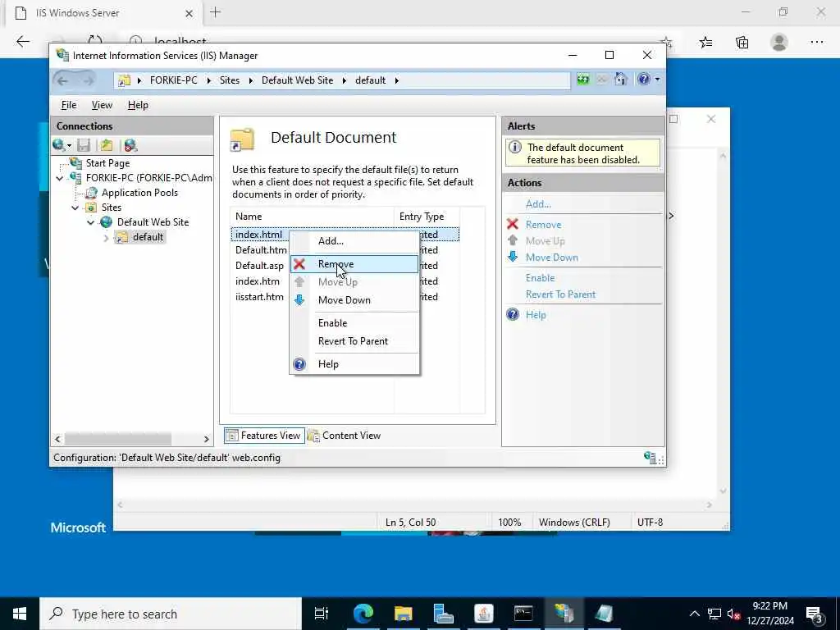This screenshot has height=630, width=840.
Task: Select index.htm in document list
Action: [x=257, y=281]
